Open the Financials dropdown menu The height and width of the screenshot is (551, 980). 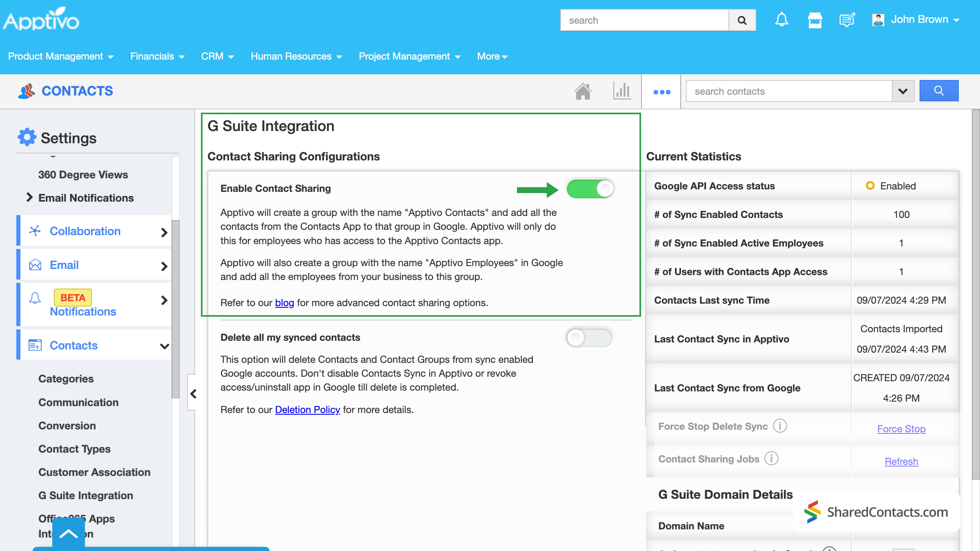click(158, 56)
